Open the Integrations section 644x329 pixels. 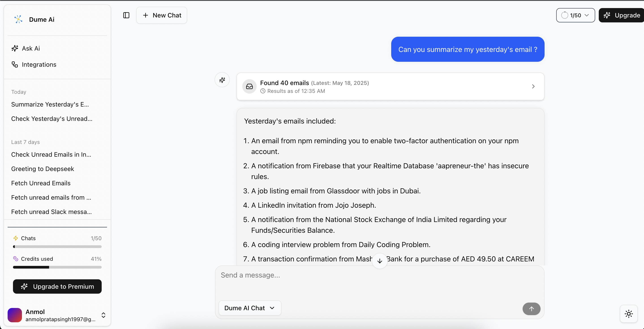pos(39,64)
